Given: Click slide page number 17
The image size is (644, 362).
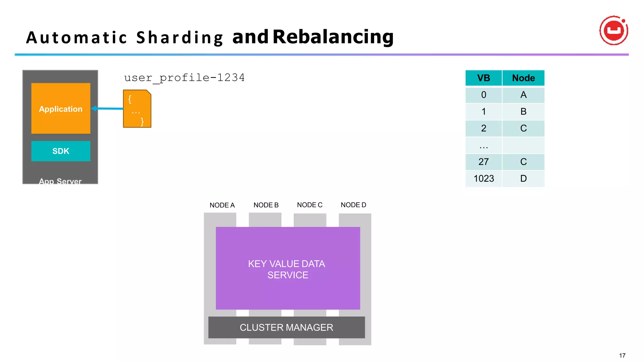Looking at the screenshot, I should [622, 355].
